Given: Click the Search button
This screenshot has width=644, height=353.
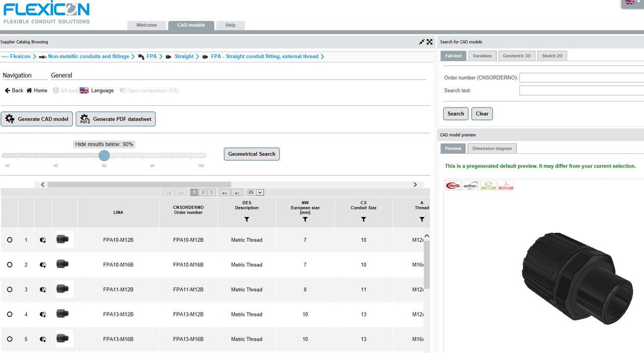Looking at the screenshot, I should coord(456,113).
